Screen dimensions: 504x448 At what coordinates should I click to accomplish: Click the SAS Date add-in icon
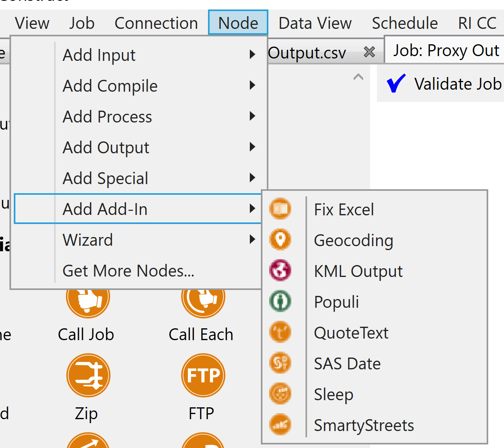[x=280, y=363]
